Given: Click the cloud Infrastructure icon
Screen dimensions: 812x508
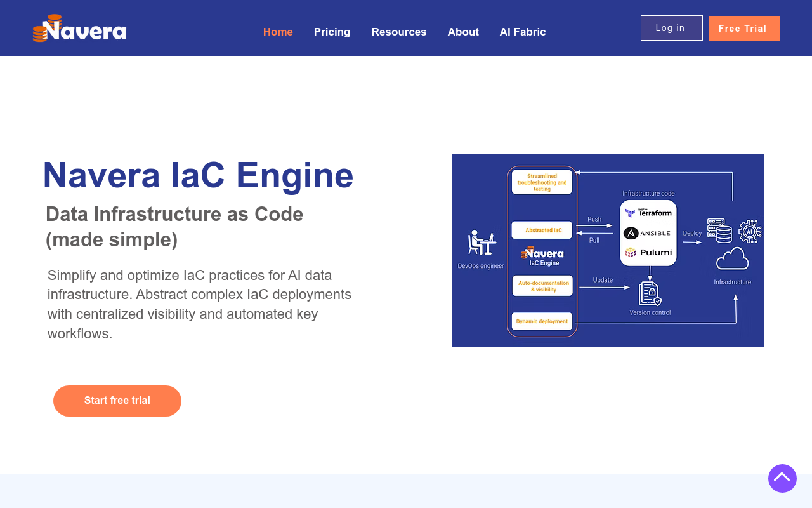Looking at the screenshot, I should (x=732, y=260).
